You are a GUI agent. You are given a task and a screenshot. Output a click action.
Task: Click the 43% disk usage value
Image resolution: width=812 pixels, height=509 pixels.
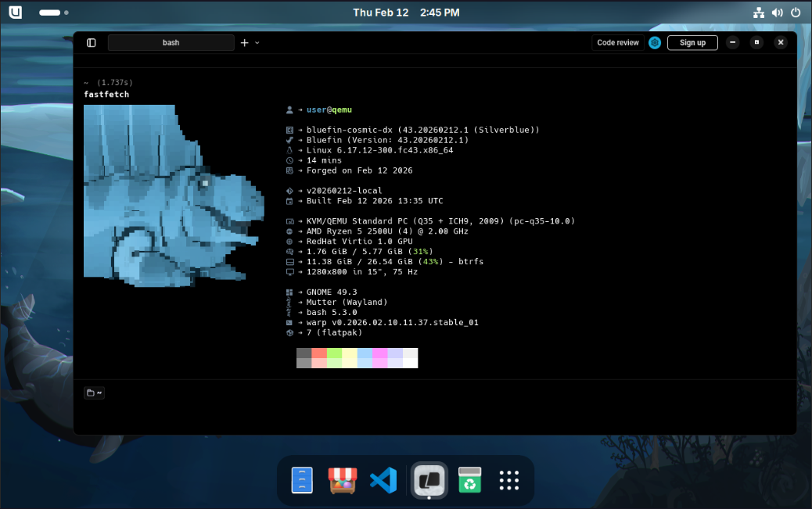pos(430,261)
